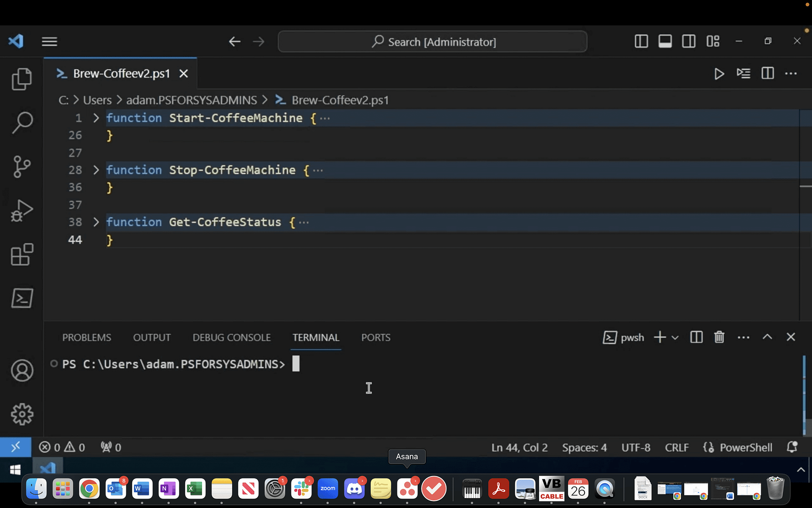This screenshot has width=812, height=508.
Task: Open the Extensions view
Action: [22, 254]
